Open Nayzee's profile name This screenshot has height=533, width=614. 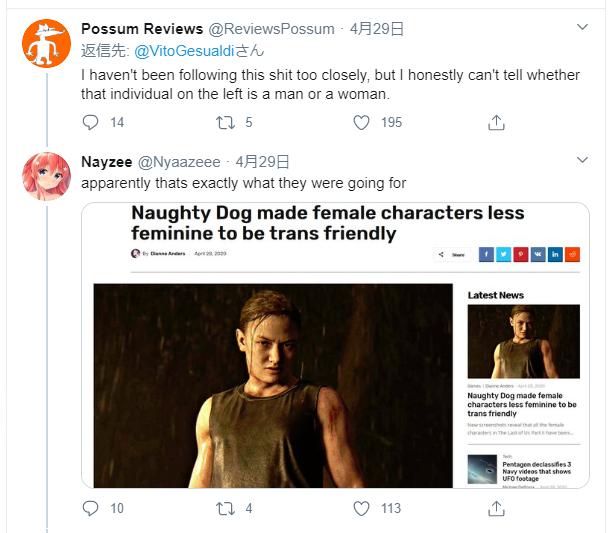104,161
